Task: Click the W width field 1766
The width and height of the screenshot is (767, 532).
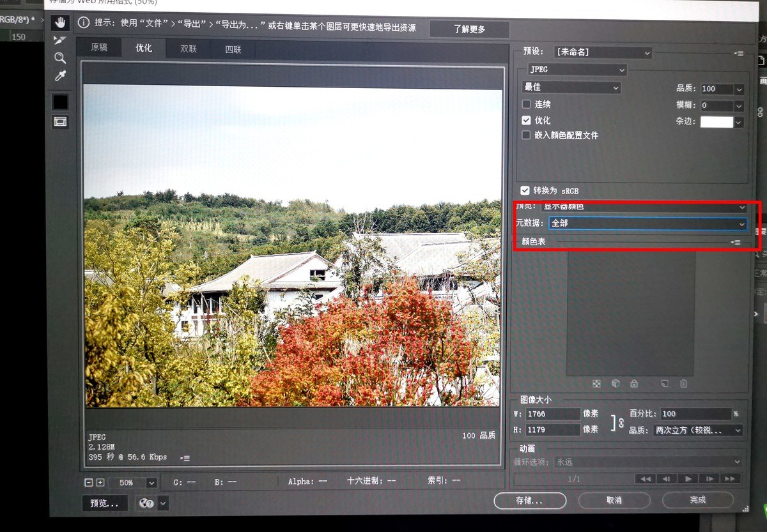Action: pos(552,414)
